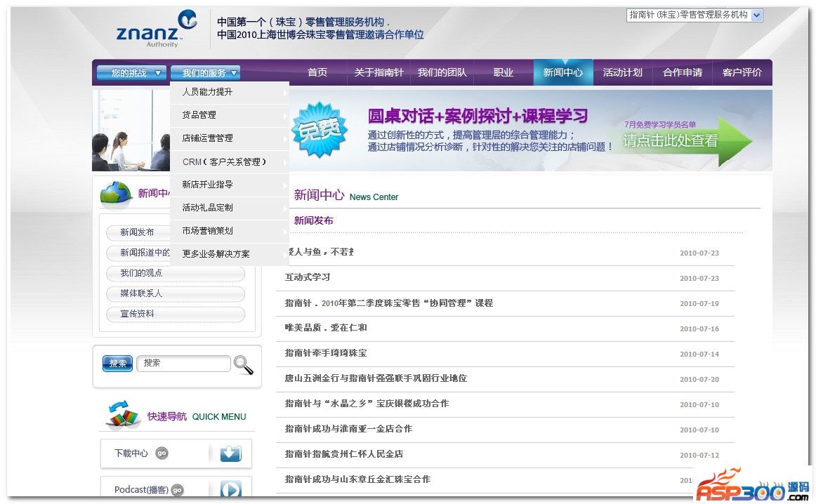Viewport: 816px width, 504px height.
Task: Click the date 2010-07-14
Action: 699,354
